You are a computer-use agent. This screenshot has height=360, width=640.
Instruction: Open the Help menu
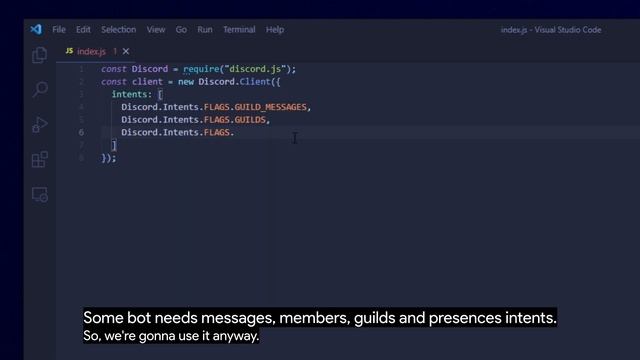click(275, 29)
